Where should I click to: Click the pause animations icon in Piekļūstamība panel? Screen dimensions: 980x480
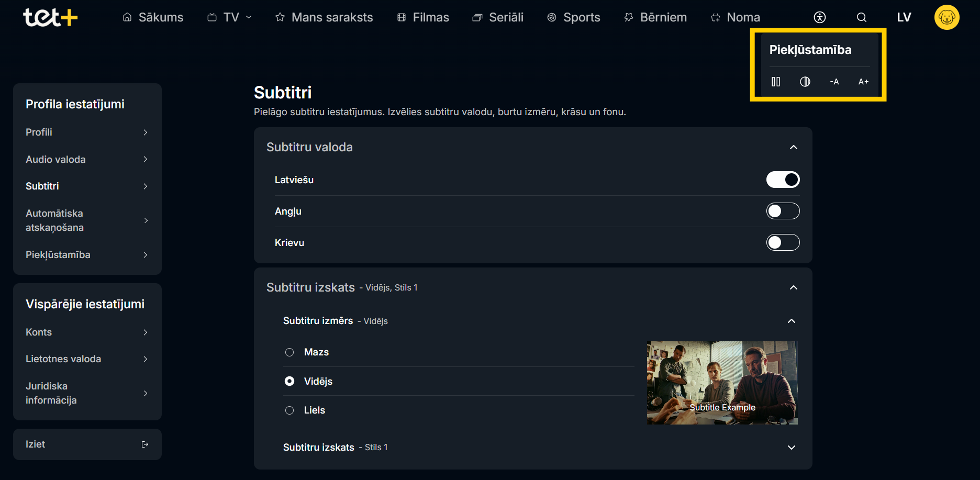[x=776, y=82]
